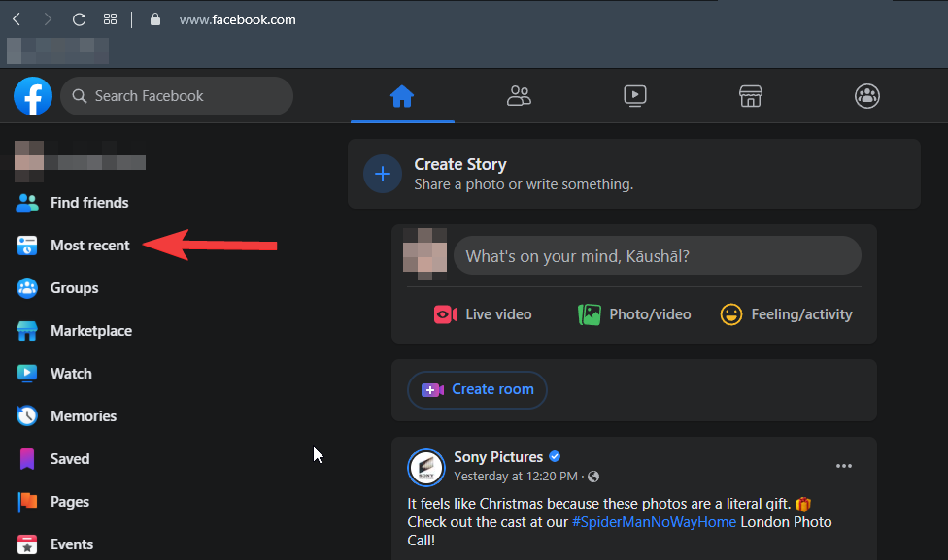Click the sidebar Marketplace storefront icon

(x=26, y=331)
